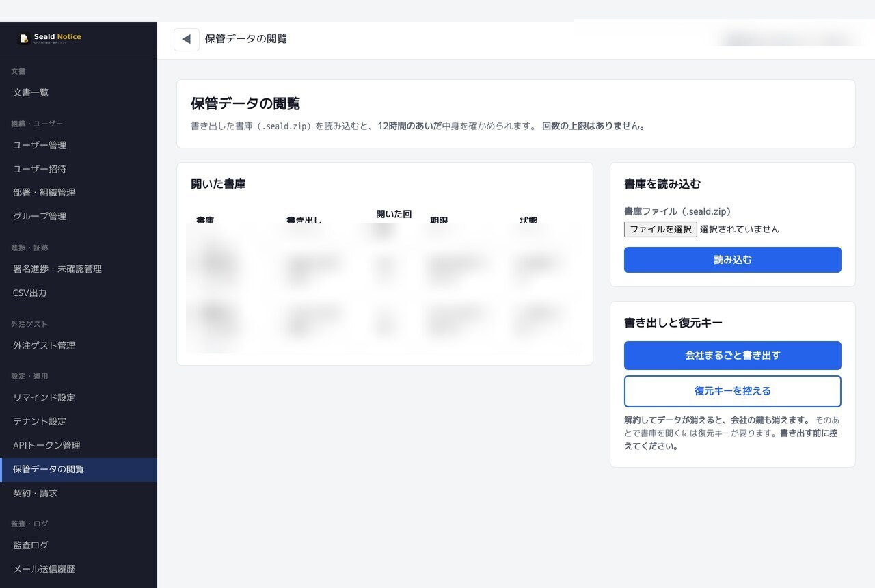Go to リマインド設定

click(79, 397)
